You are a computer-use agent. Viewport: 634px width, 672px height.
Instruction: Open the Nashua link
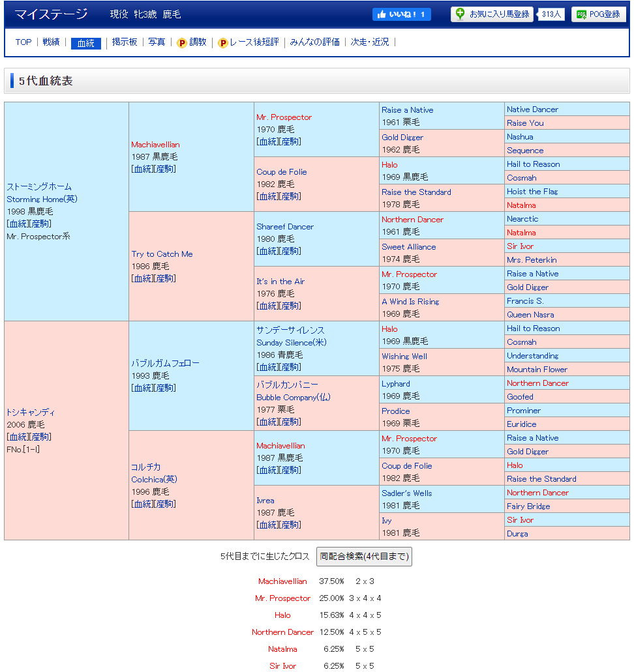pos(520,137)
